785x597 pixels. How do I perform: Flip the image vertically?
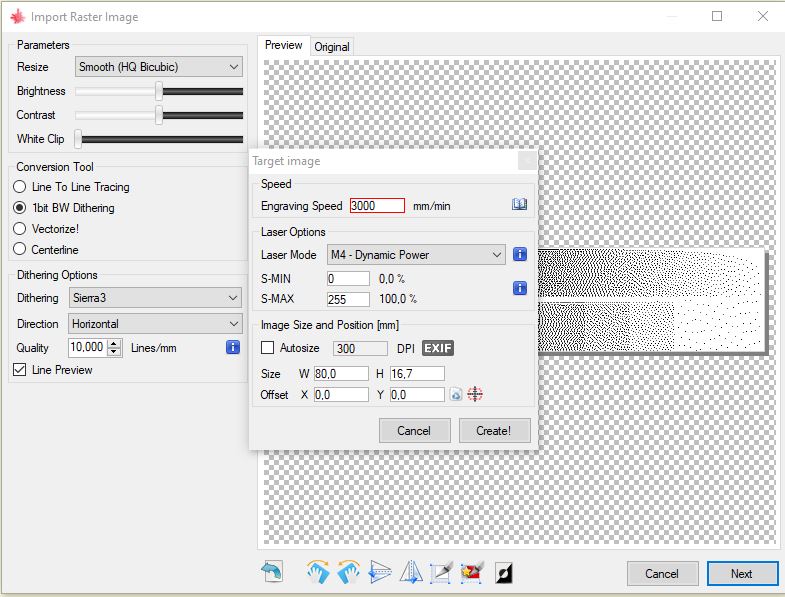pos(380,572)
